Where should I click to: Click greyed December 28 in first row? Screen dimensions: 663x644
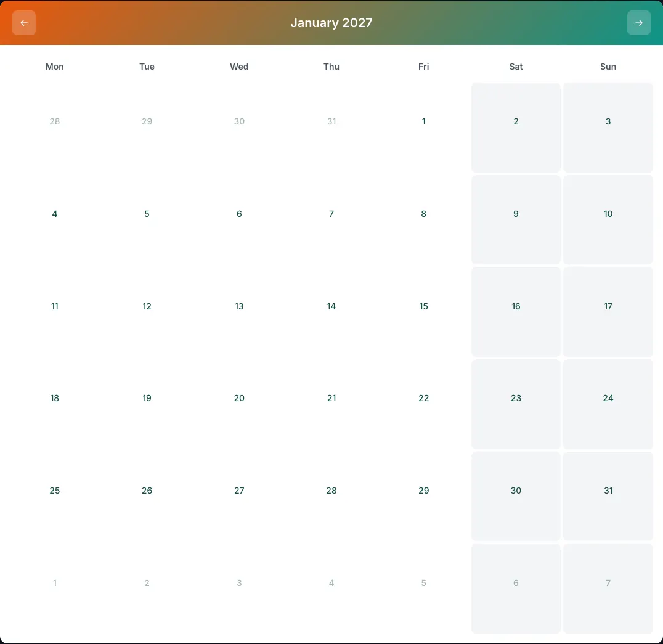tap(55, 128)
